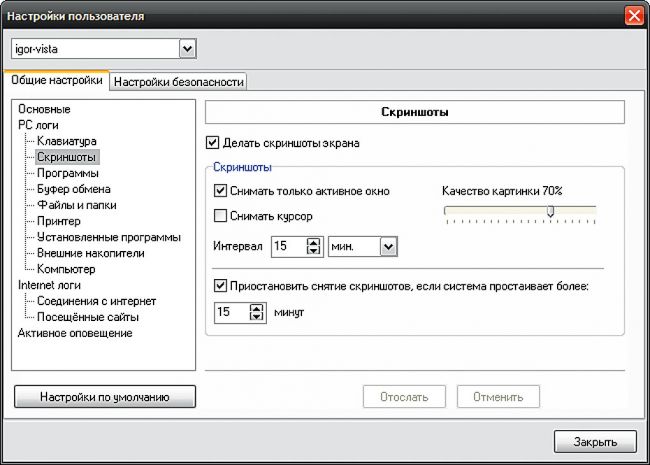Select 'Клавиатура' in the settings tree
The image size is (650, 465).
point(66,142)
